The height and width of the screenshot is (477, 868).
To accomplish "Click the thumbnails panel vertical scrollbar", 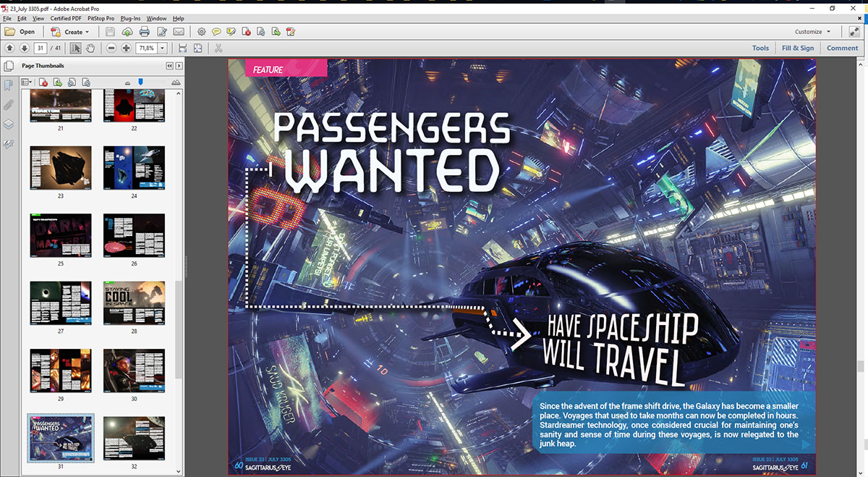I will point(179,329).
